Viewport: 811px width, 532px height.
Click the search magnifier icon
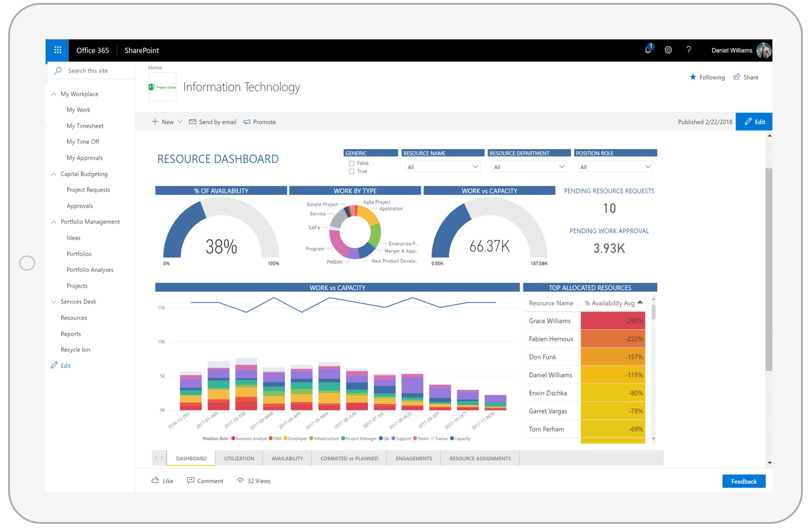[58, 71]
